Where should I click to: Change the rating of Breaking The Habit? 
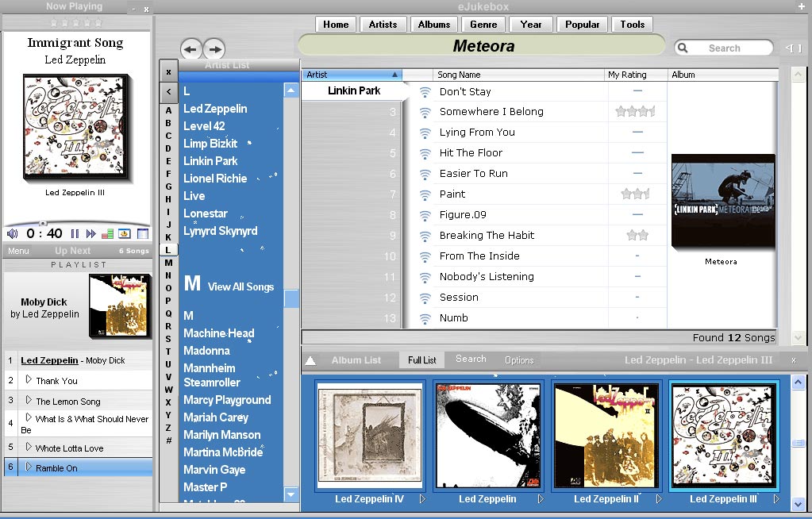pyautogui.click(x=637, y=235)
